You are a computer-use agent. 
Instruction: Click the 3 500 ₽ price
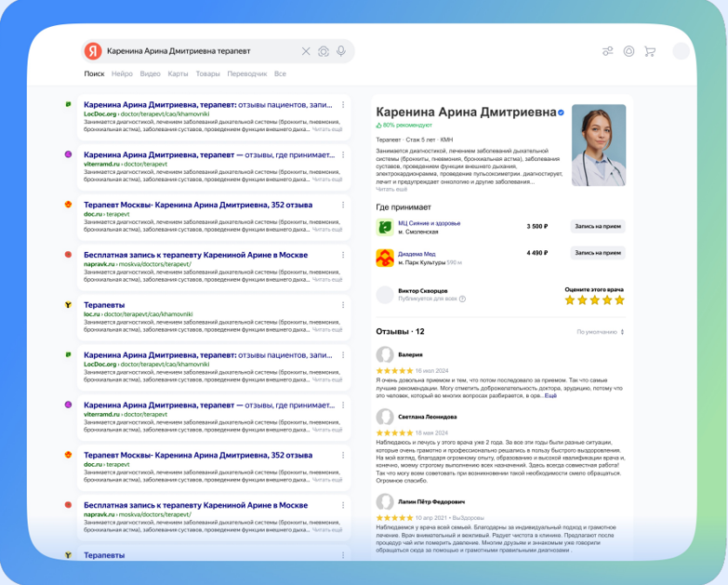tap(537, 227)
